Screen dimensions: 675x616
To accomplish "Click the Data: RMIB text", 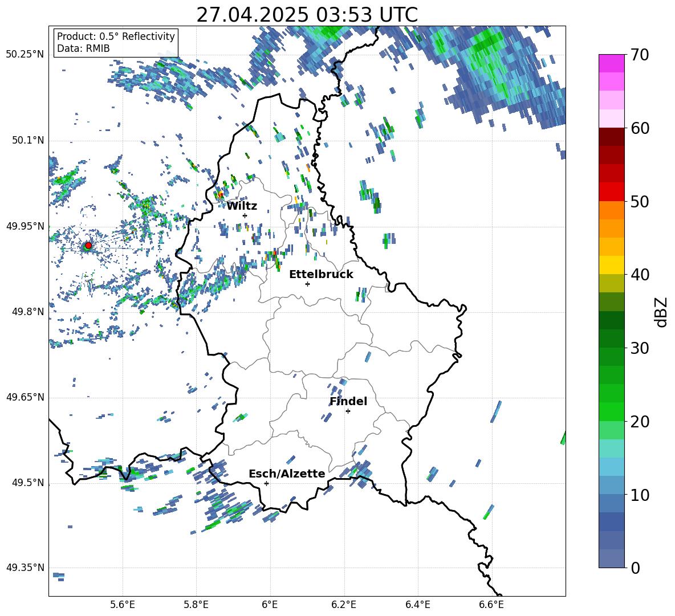I will (83, 48).
